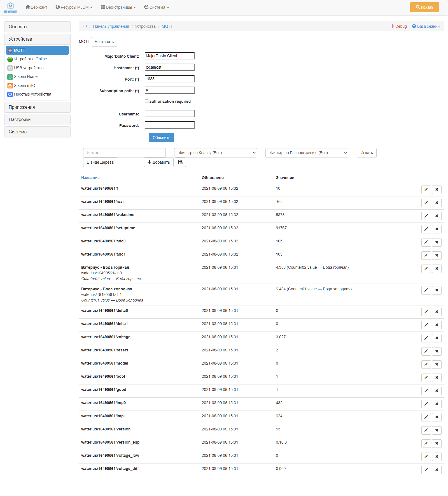Click the MajorDoMo logo
The width and height of the screenshot is (448, 496).
click(x=10, y=7)
